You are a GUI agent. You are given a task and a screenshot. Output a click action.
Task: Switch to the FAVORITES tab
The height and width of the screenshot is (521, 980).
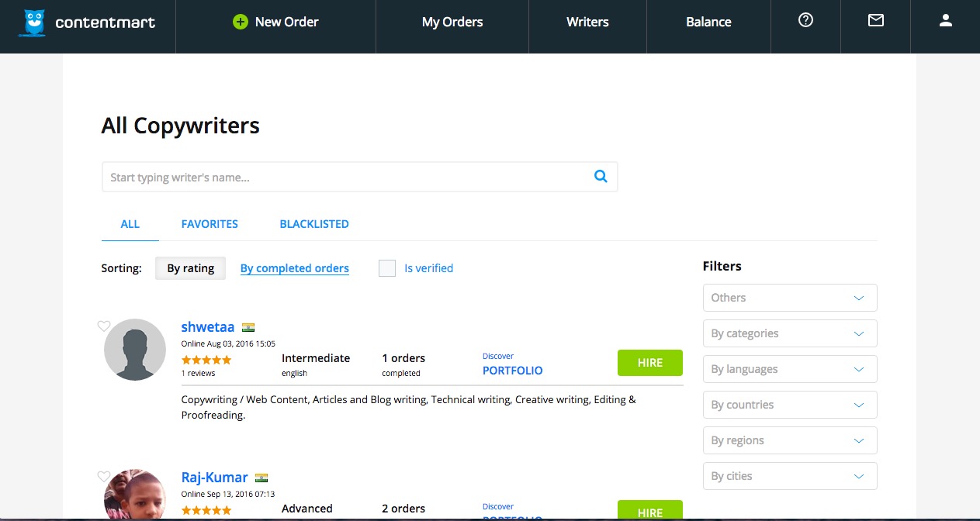pos(210,224)
